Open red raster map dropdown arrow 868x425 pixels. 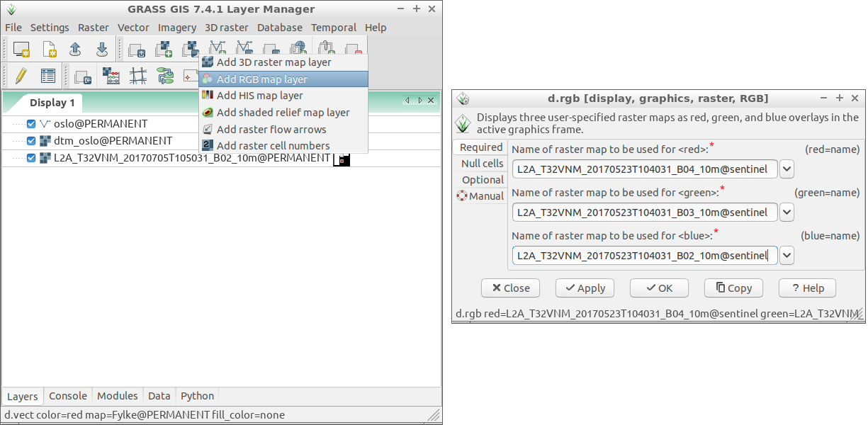(x=787, y=169)
